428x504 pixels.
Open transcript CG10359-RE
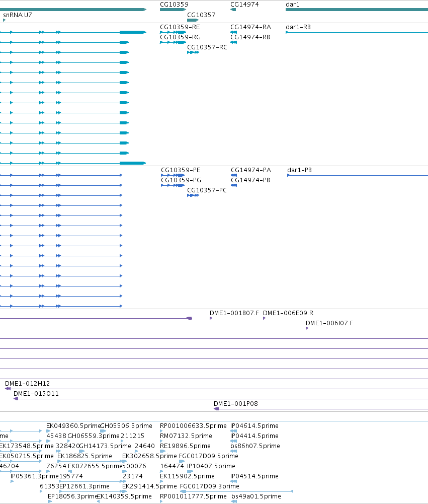click(x=180, y=27)
